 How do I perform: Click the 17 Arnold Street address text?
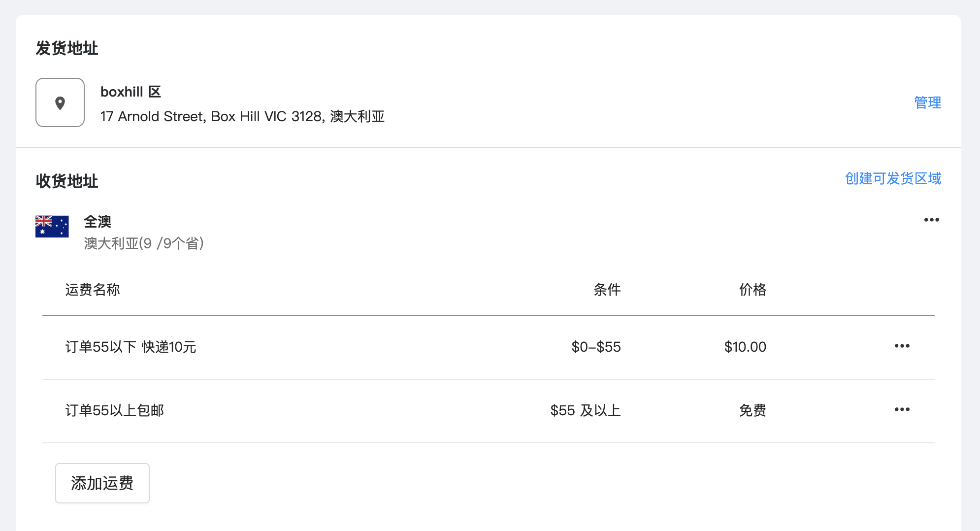pos(242,116)
